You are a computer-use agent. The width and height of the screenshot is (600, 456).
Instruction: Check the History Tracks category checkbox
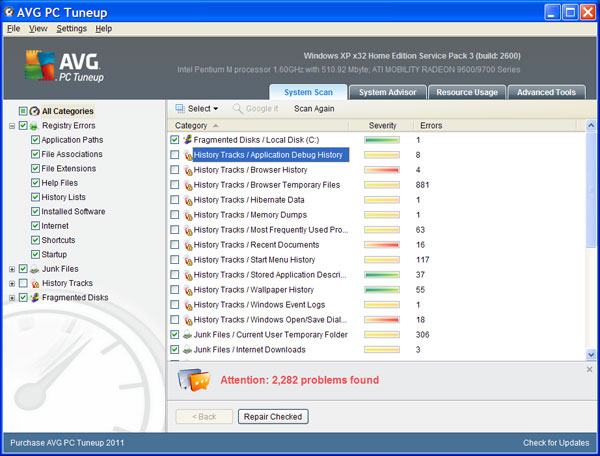tap(23, 283)
